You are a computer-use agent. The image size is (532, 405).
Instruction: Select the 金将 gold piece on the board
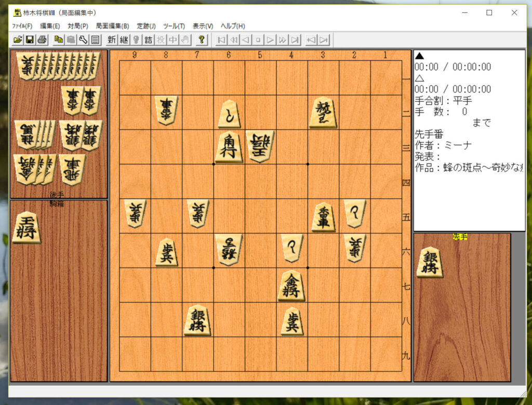291,286
